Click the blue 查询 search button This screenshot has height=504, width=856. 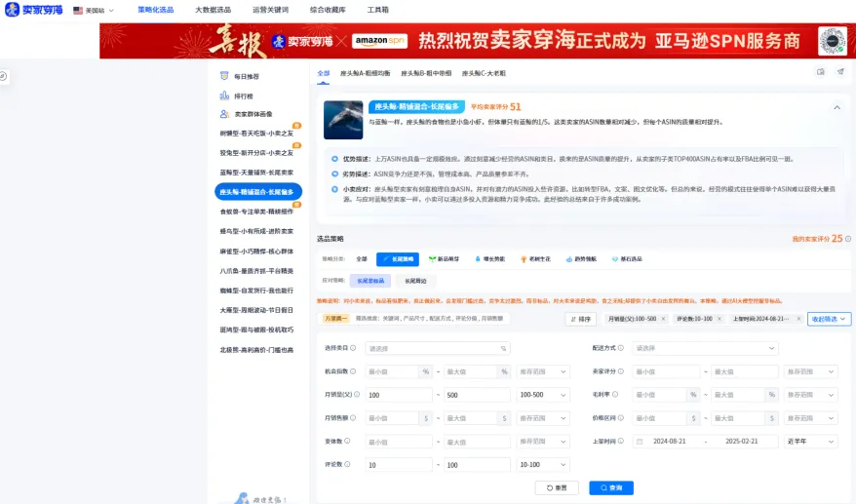(x=611, y=487)
